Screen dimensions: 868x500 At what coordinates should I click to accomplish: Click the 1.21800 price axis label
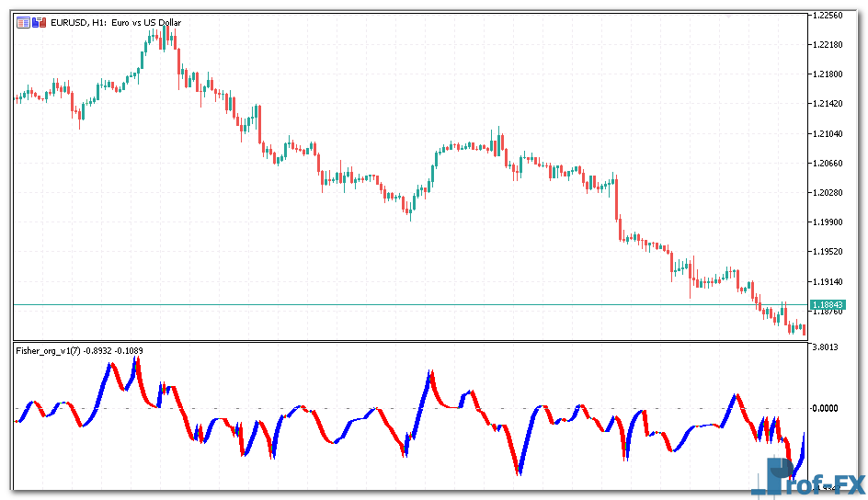pos(828,74)
